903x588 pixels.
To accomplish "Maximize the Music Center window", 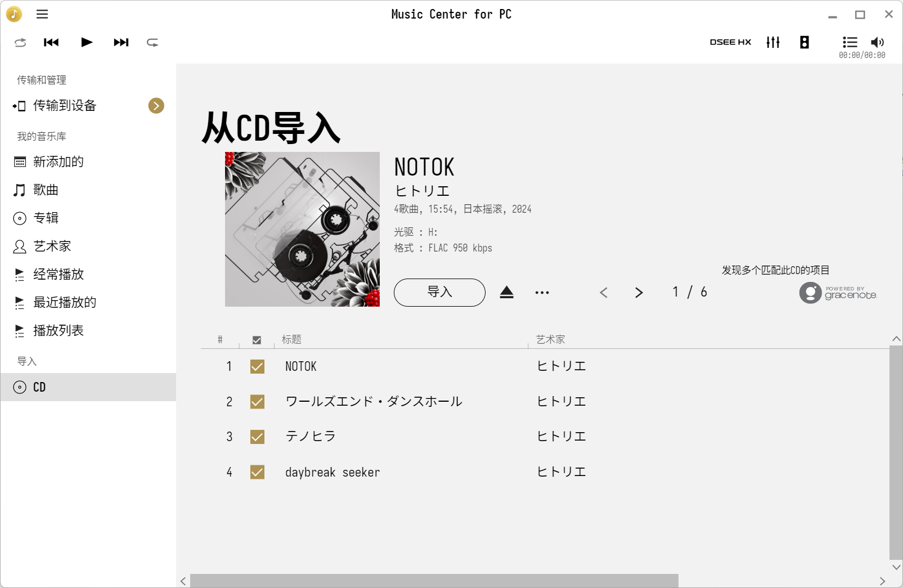I will [860, 15].
